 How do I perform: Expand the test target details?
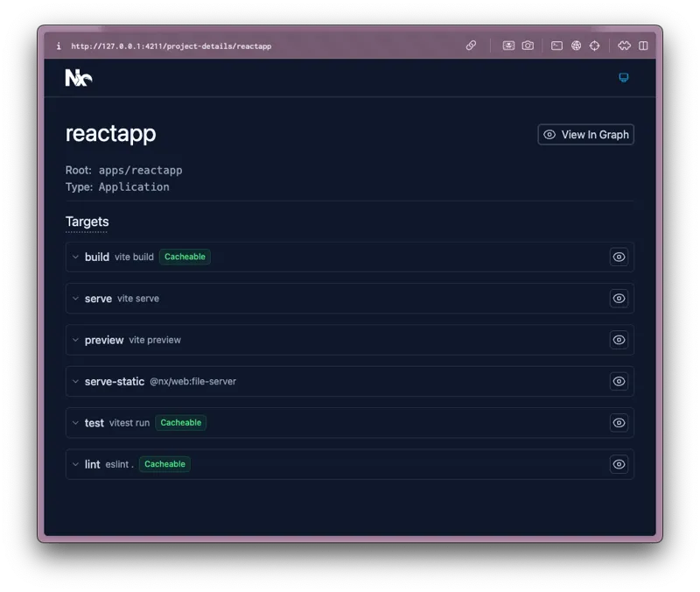(75, 422)
